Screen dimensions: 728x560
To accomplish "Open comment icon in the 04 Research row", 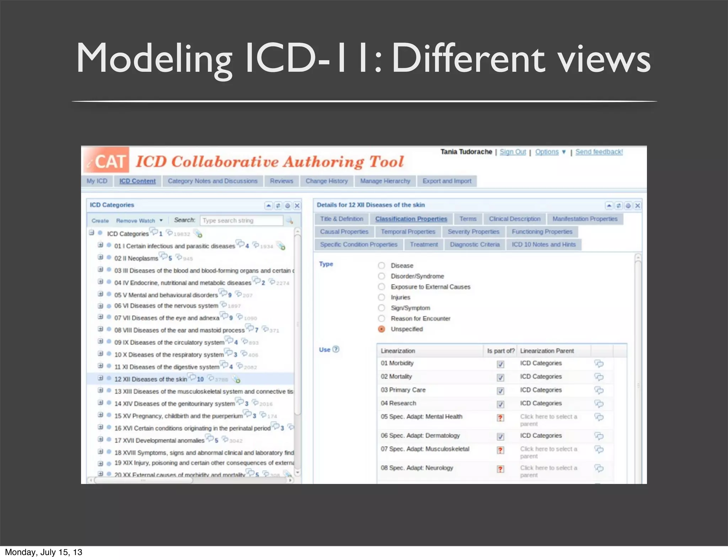I will [599, 404].
